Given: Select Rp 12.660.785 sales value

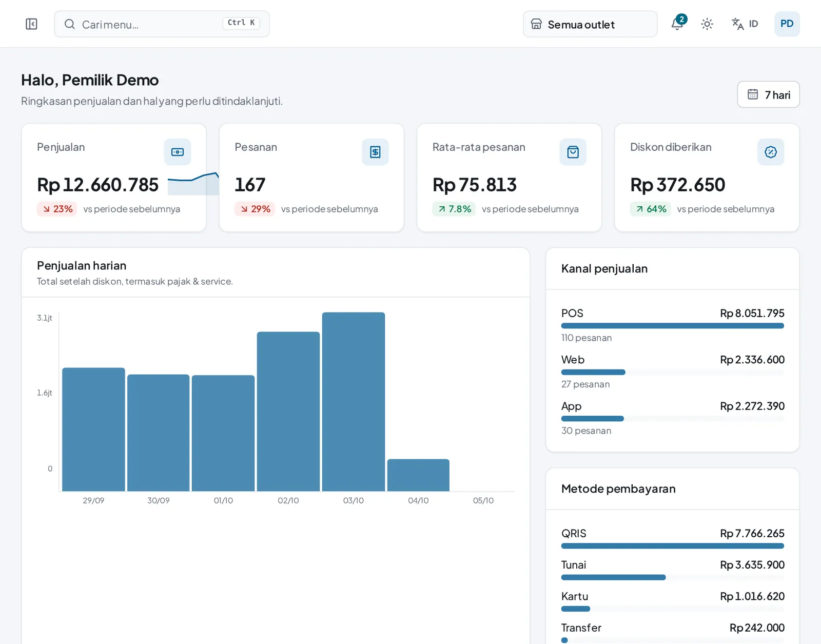Looking at the screenshot, I should (x=97, y=185).
